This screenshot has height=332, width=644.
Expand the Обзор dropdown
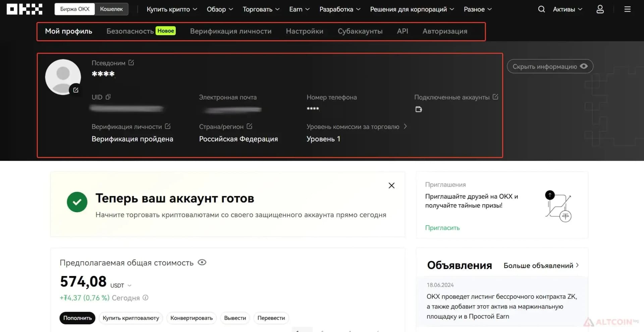(220, 9)
